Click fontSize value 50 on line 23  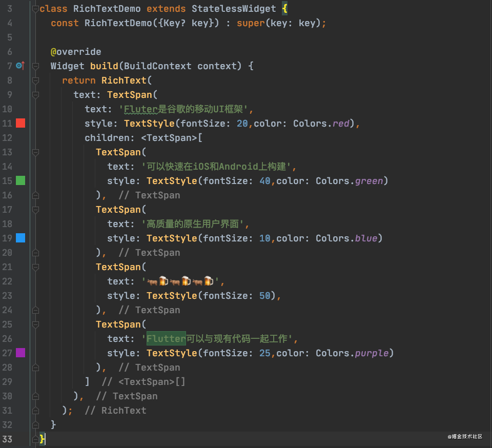click(x=265, y=296)
